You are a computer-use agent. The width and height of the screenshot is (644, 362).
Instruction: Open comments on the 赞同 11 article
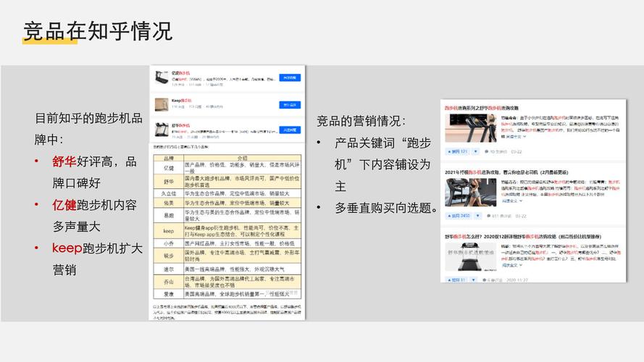pyautogui.click(x=492, y=280)
